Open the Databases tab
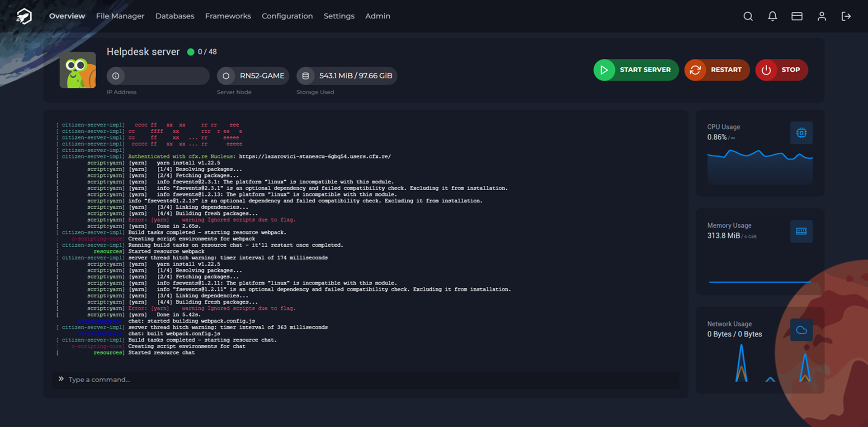The image size is (868, 427). click(x=175, y=16)
